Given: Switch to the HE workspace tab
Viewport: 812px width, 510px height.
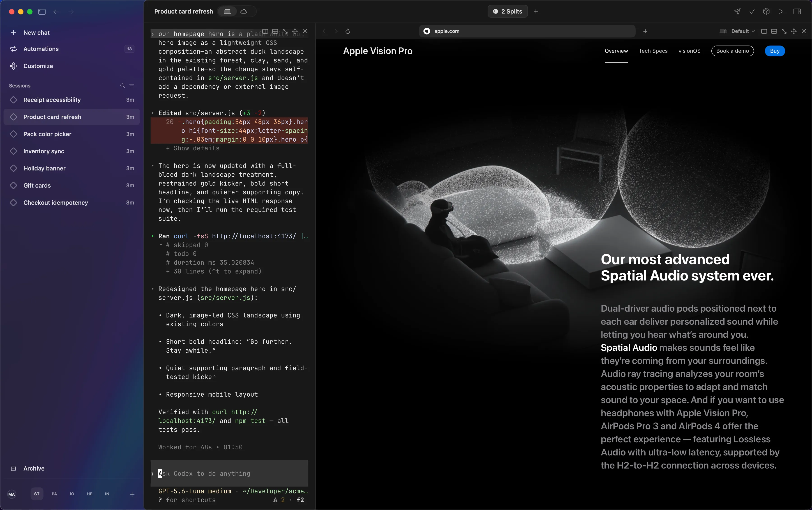Looking at the screenshot, I should 89,494.
